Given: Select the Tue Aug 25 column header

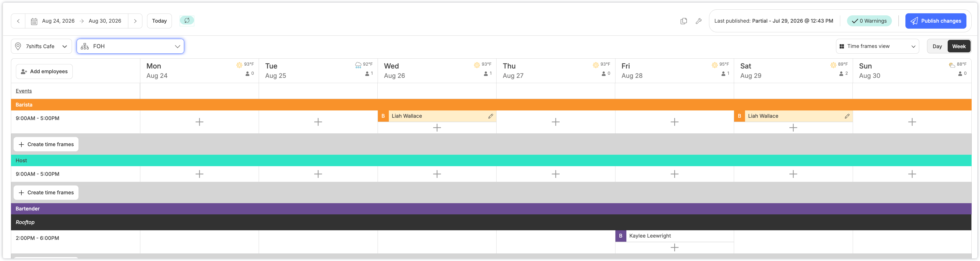Looking at the screenshot, I should point(318,71).
